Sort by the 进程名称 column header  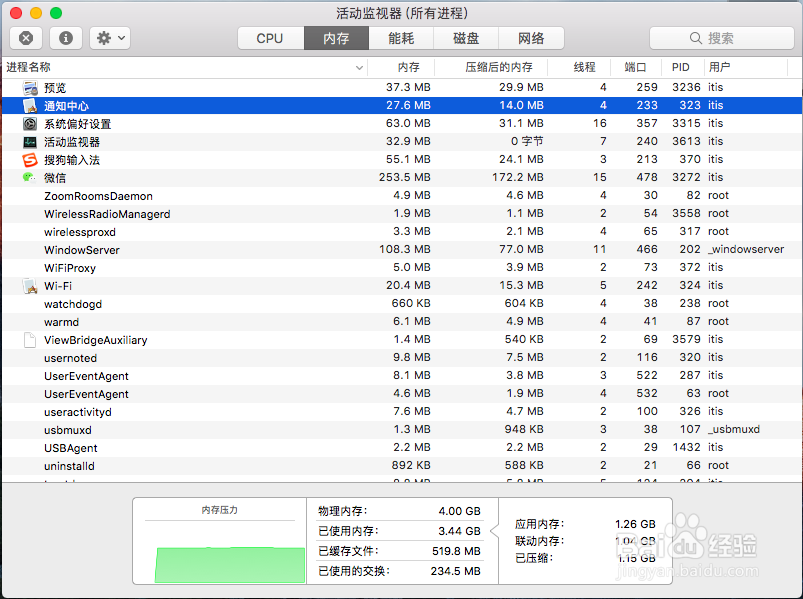pos(184,67)
